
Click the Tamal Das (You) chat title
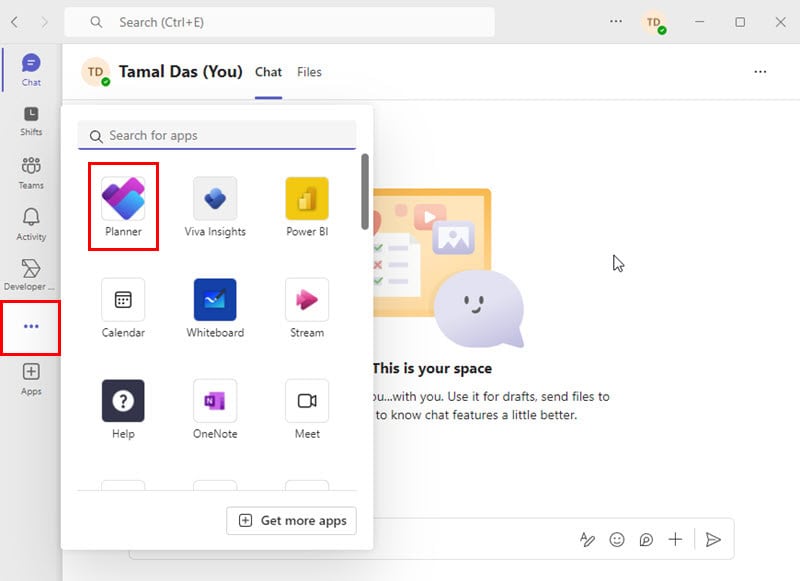click(181, 72)
